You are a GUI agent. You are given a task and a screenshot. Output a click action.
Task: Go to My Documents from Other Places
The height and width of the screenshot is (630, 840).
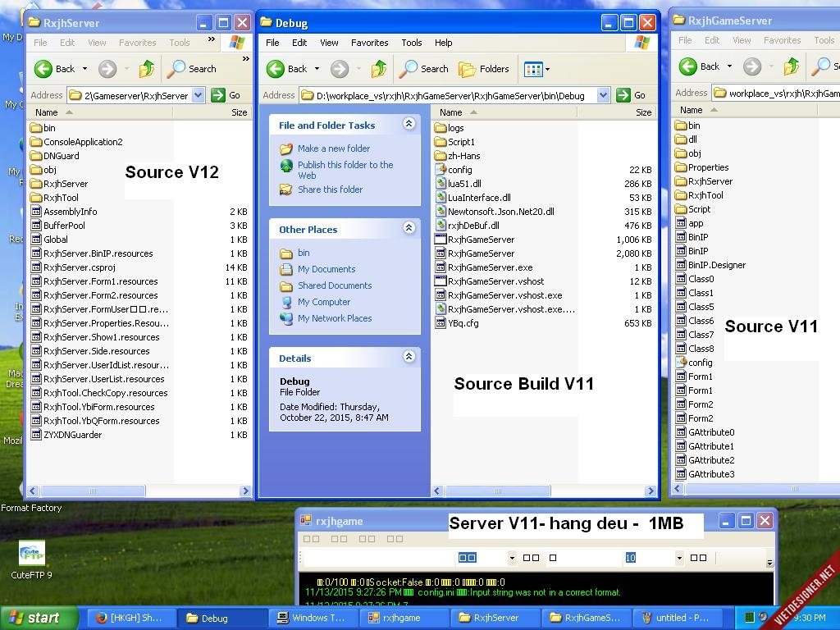(326, 269)
